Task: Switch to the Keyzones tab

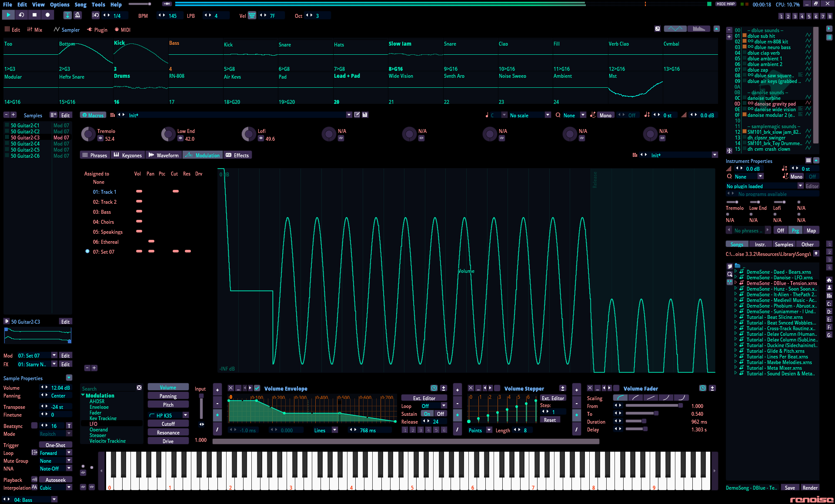Action: click(x=128, y=155)
